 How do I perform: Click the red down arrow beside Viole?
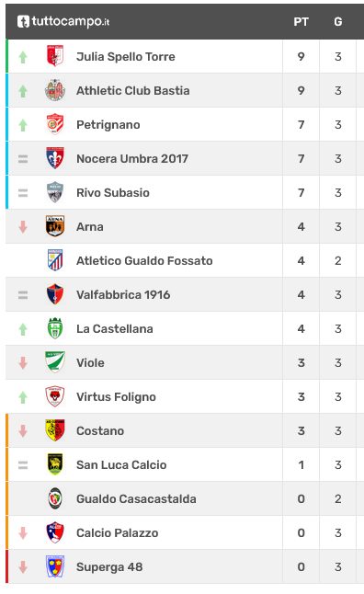[23, 363]
